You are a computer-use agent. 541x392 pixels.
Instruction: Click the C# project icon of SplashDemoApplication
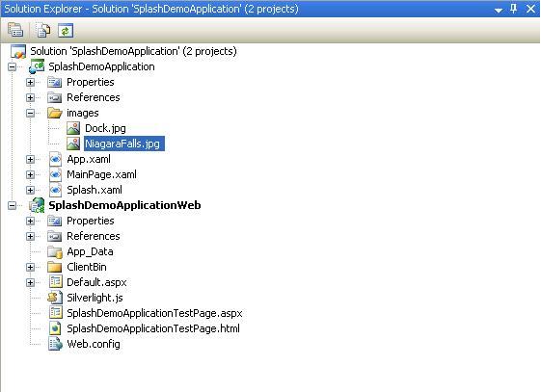tap(37, 66)
